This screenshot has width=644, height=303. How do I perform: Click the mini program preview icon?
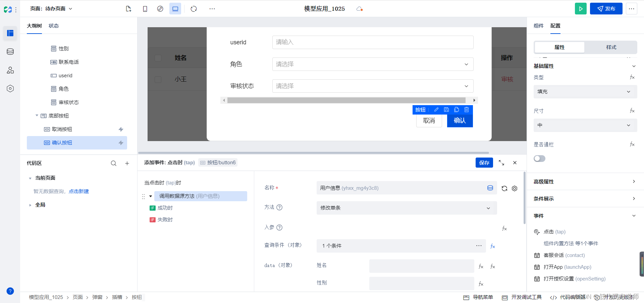[160, 9]
